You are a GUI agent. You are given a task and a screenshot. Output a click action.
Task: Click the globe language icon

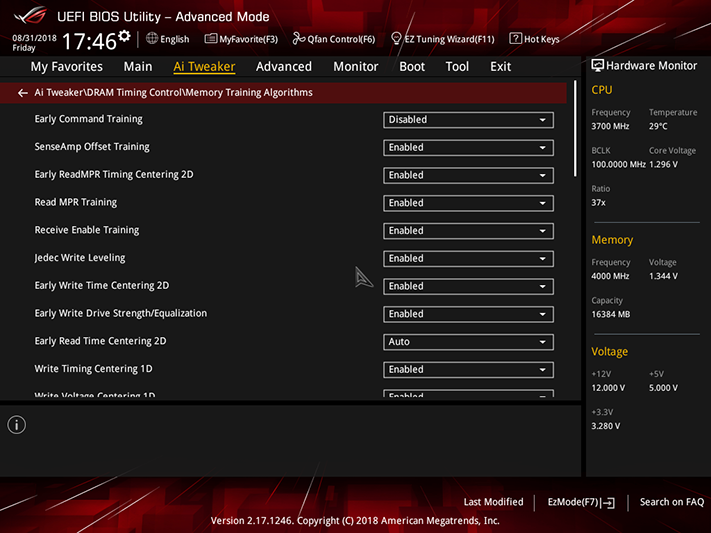[152, 39]
